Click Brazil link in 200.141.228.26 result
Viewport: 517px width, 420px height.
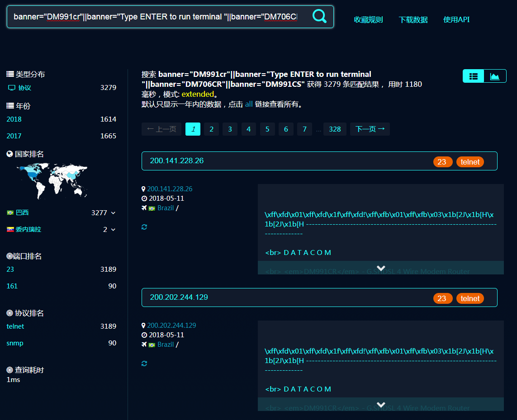coord(166,208)
